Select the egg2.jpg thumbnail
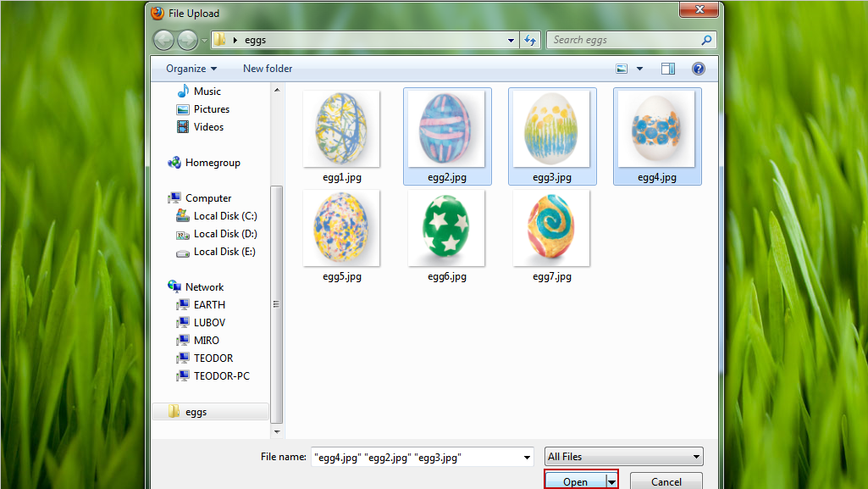The height and width of the screenshot is (489, 868). (446, 129)
